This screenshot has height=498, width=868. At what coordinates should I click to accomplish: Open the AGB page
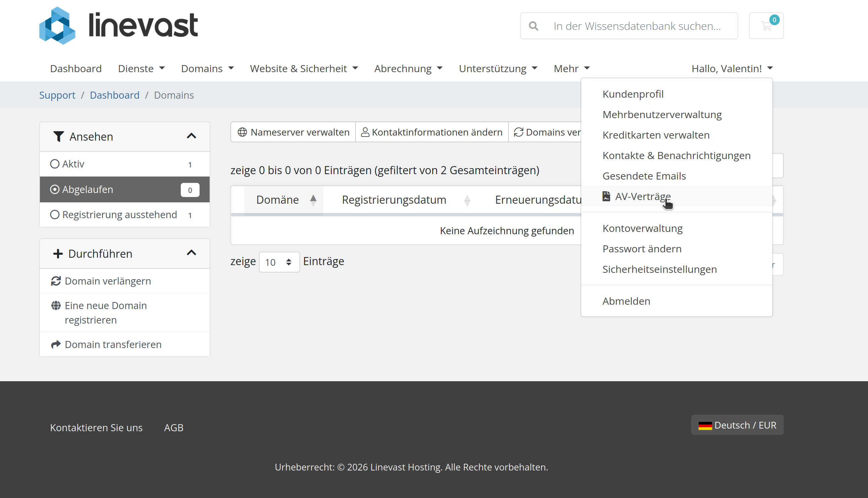pyautogui.click(x=174, y=427)
